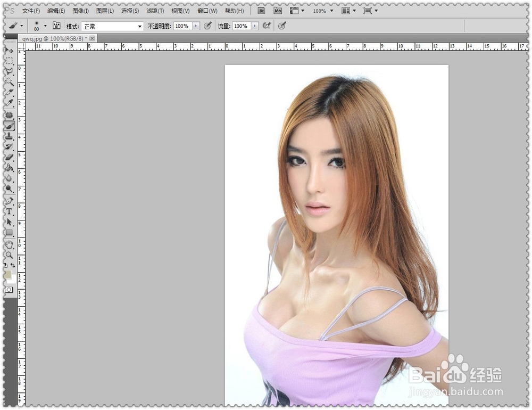Select the Eraser tool
The width and height of the screenshot is (532, 410).
coord(9,157)
